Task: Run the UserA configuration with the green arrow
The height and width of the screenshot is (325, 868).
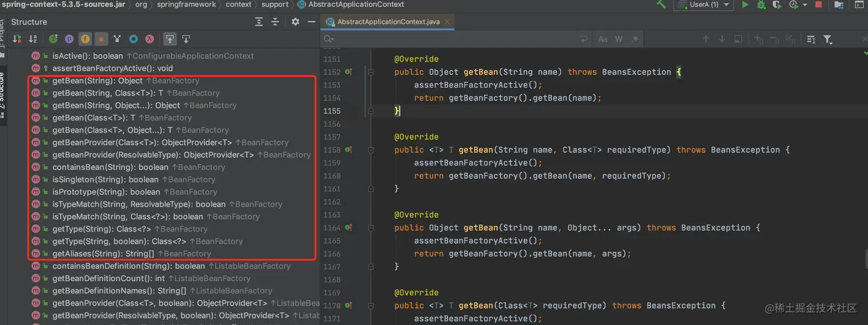Action: click(745, 4)
